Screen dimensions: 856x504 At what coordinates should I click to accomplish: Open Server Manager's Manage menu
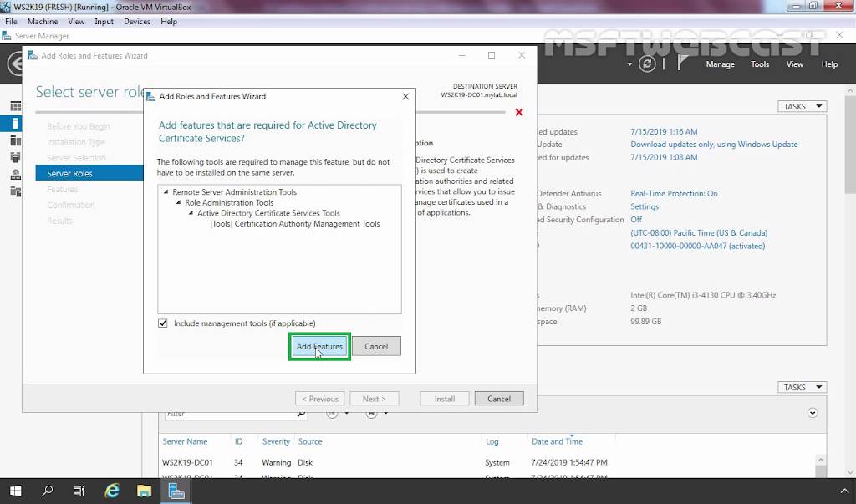720,64
